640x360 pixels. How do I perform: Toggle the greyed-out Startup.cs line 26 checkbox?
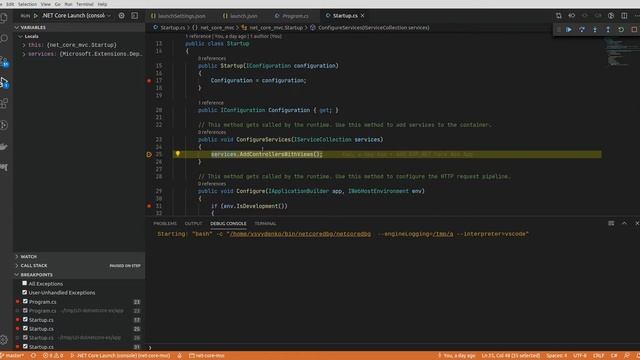(25, 338)
